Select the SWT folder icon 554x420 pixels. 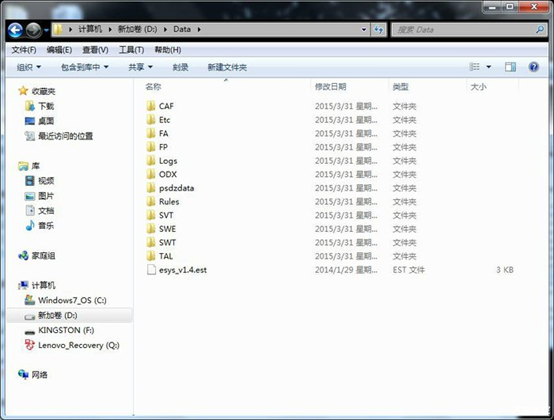tap(151, 242)
